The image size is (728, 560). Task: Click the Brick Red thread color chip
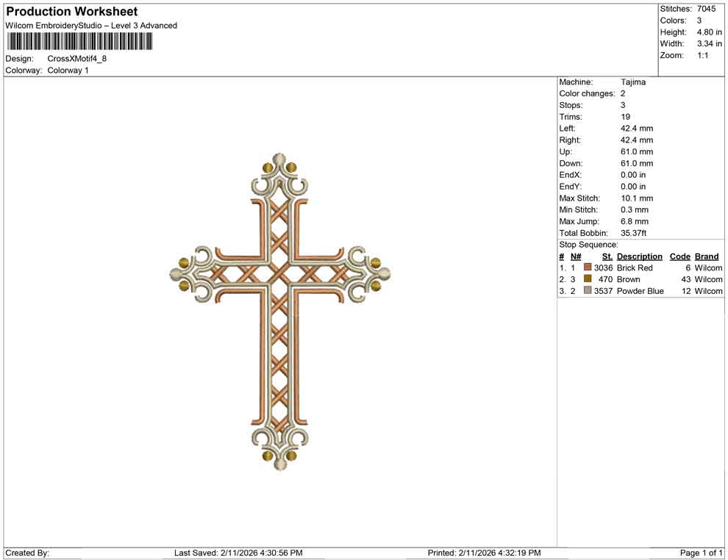tap(587, 268)
